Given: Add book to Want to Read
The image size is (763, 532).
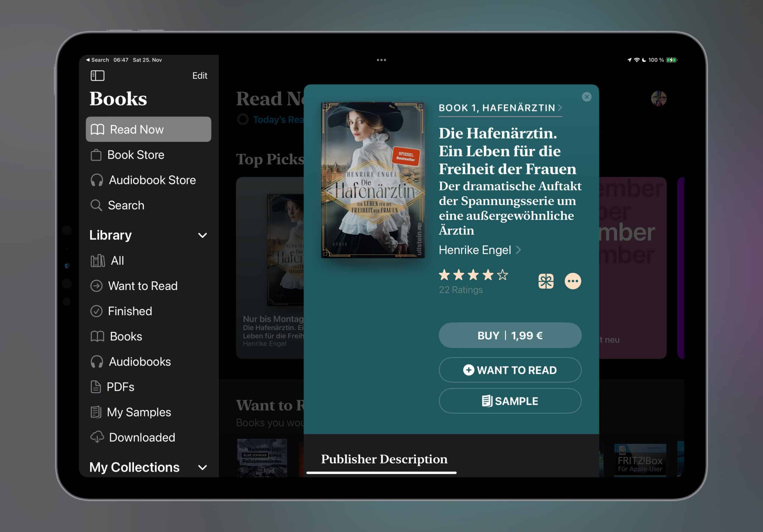Looking at the screenshot, I should [x=510, y=370].
